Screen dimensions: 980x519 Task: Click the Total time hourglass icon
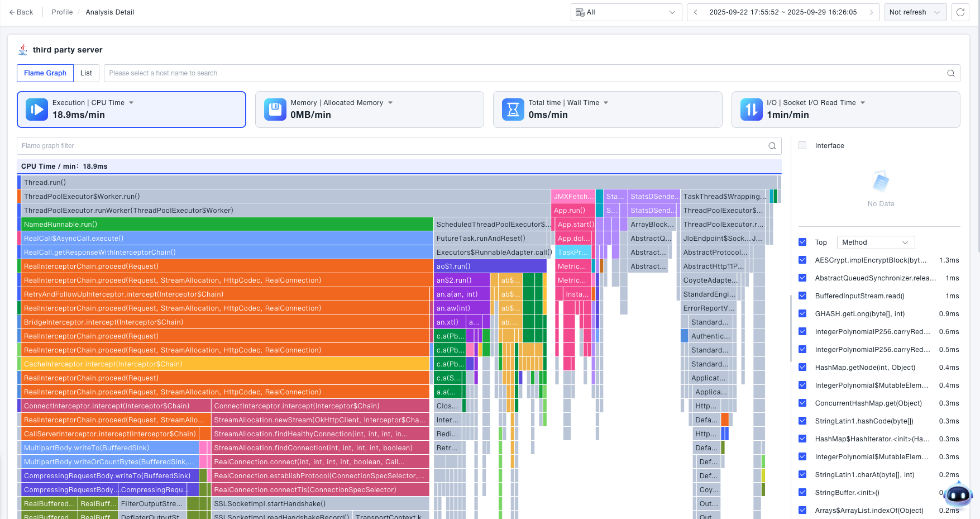513,109
